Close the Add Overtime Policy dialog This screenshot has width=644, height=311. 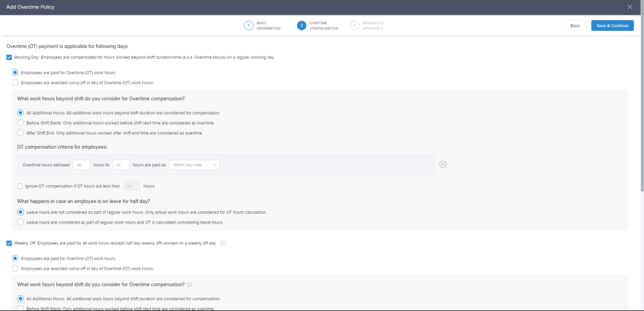630,7
